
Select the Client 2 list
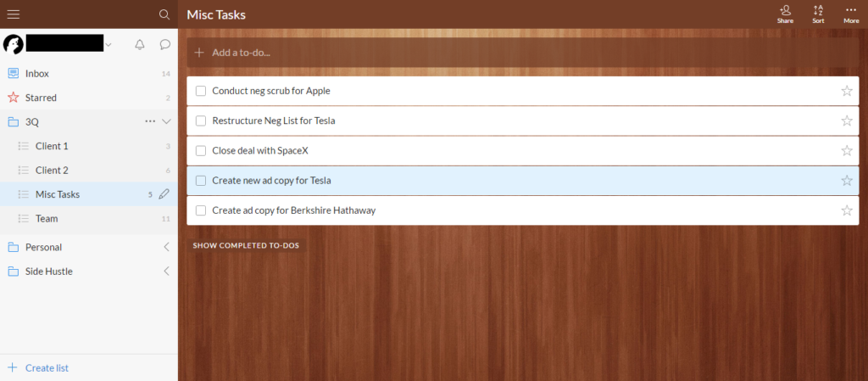(88, 171)
